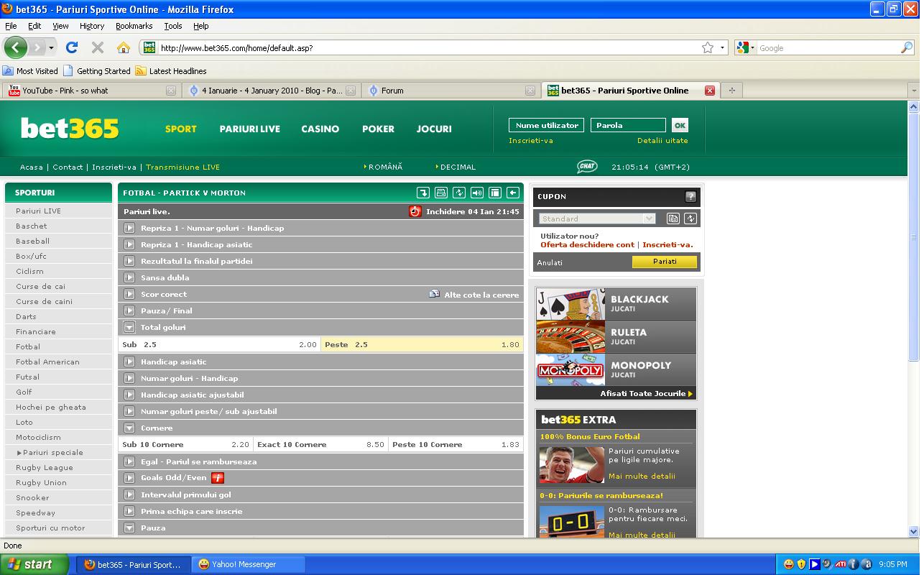
Task: Click Baschet in the sports list
Action: pos(32,226)
